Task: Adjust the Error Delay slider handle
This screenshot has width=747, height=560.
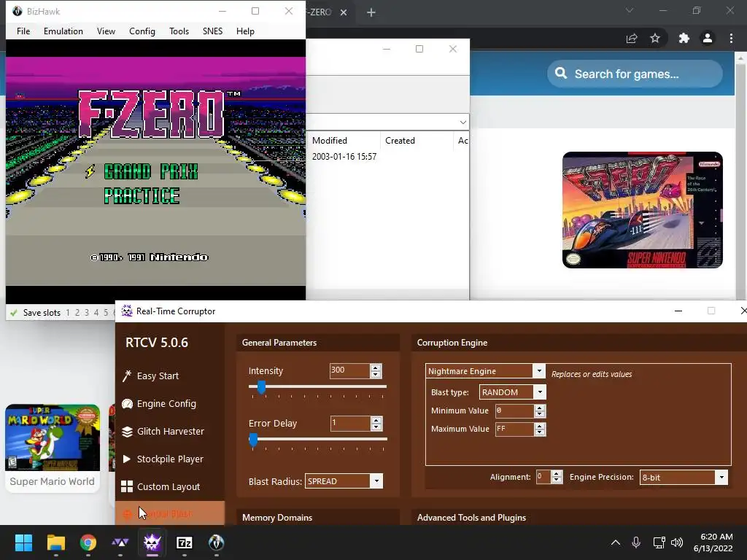Action: [253, 440]
